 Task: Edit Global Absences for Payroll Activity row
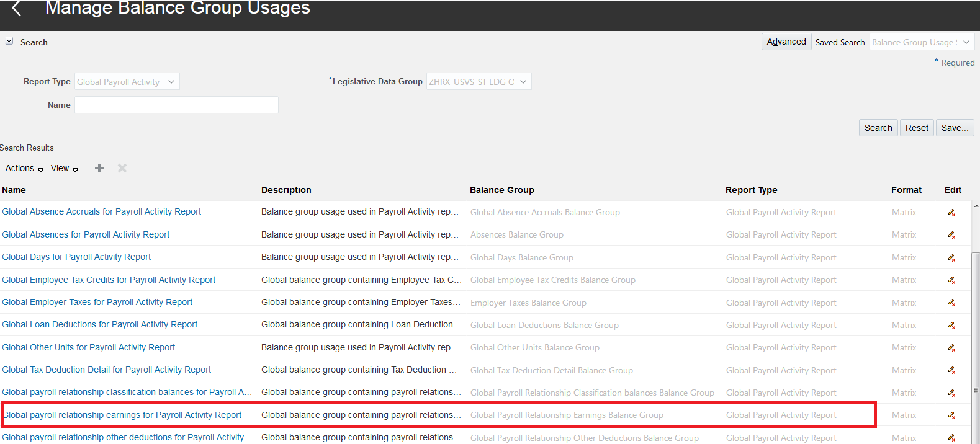tap(951, 235)
